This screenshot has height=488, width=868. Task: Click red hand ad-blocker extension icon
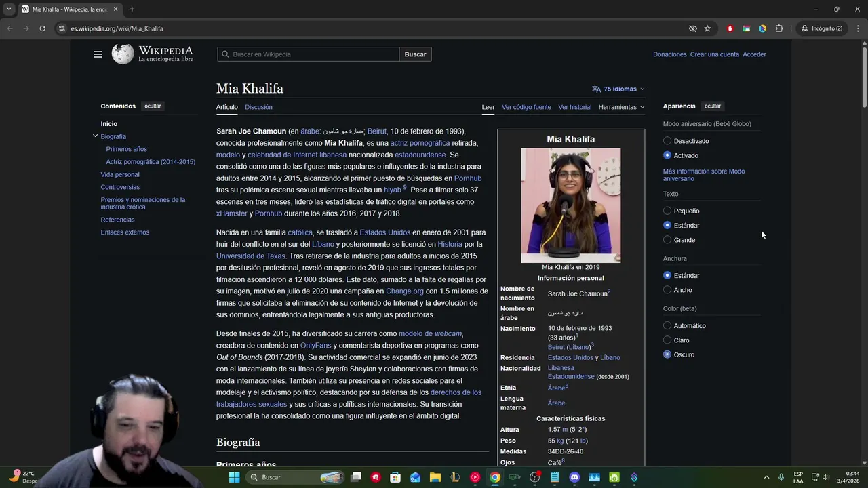coord(730,28)
